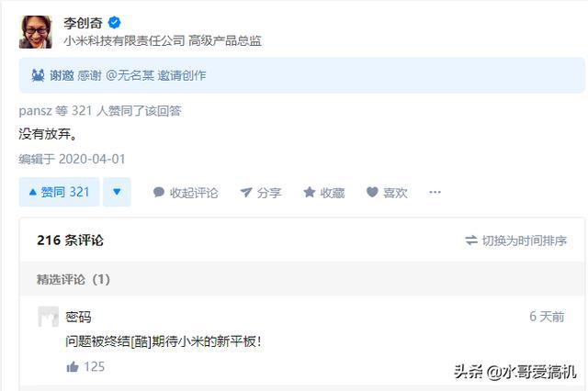Click the blue verified badge icon
The image size is (588, 391).
(x=114, y=22)
